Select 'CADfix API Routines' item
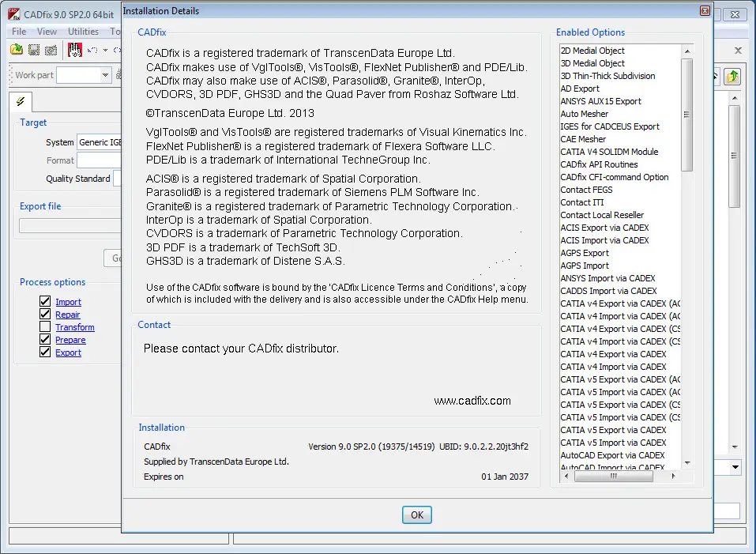Screen dimensions: 756x554 coord(599,164)
